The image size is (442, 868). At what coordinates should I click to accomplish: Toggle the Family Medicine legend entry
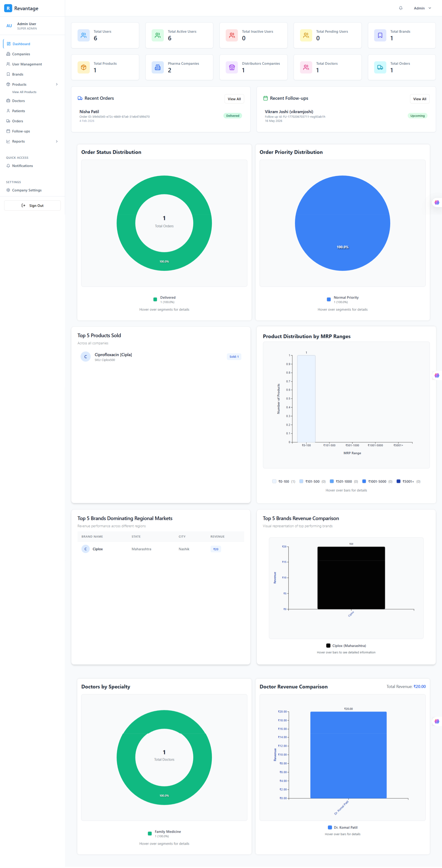pyautogui.click(x=164, y=833)
